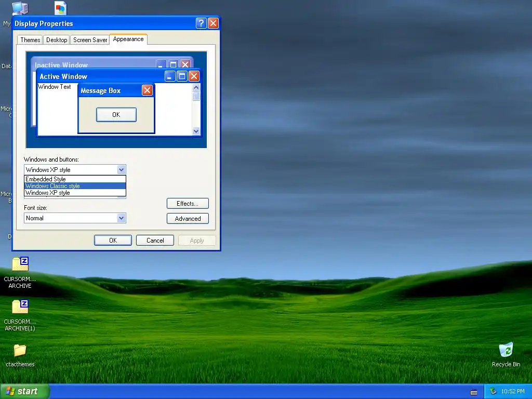
Task: Confirm with the dialog OK button
Action: coord(113,240)
